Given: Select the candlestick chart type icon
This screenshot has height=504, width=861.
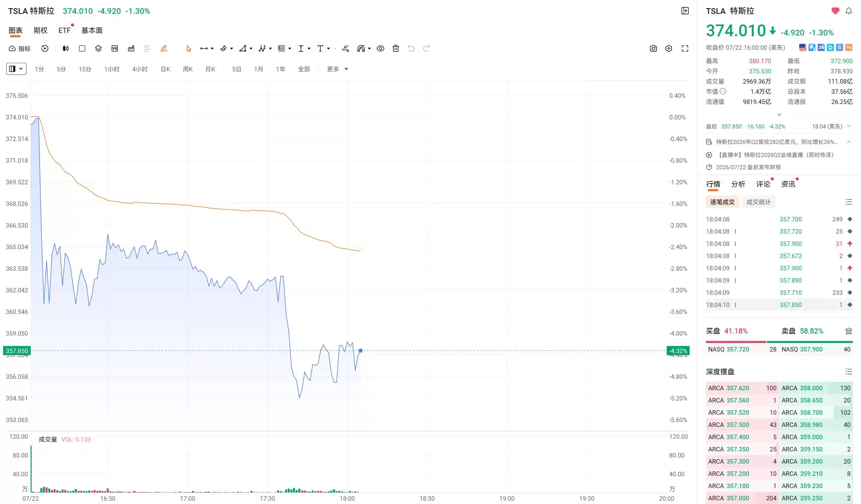Looking at the screenshot, I should (x=66, y=49).
